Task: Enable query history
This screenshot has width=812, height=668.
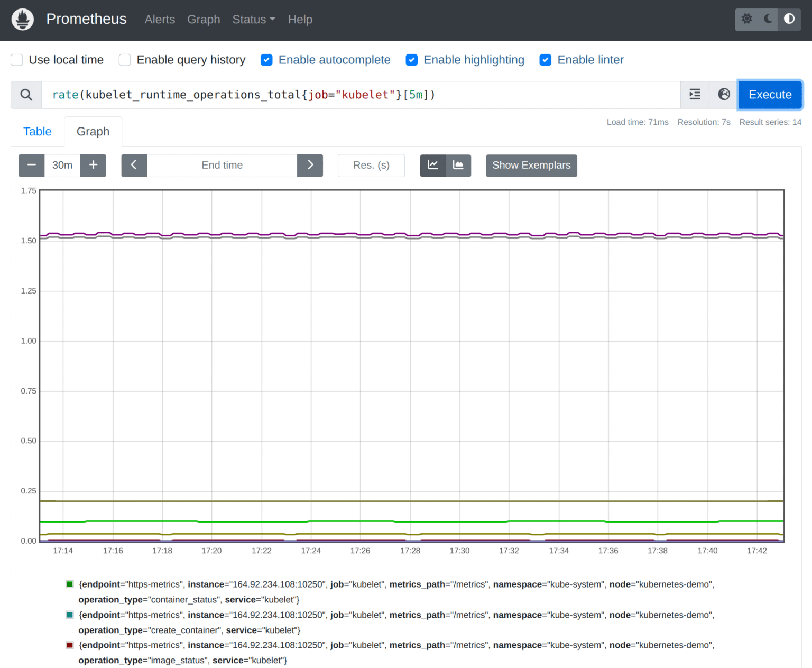Action: 124,60
